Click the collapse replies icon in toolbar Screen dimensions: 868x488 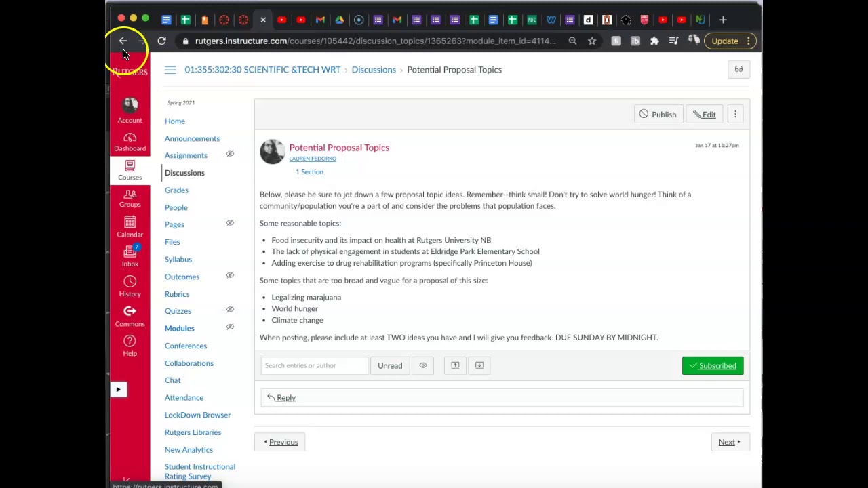coord(455,365)
